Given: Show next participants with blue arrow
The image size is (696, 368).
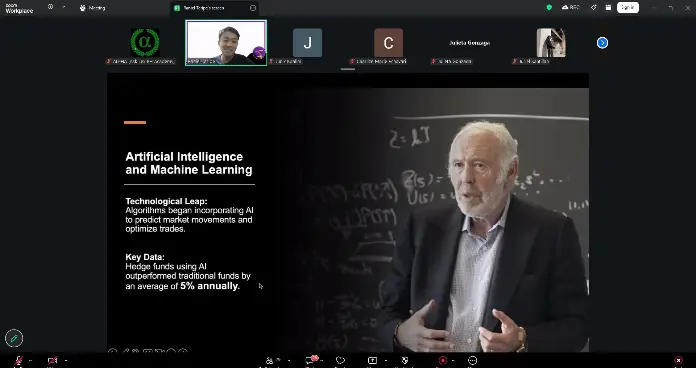Looking at the screenshot, I should (602, 43).
